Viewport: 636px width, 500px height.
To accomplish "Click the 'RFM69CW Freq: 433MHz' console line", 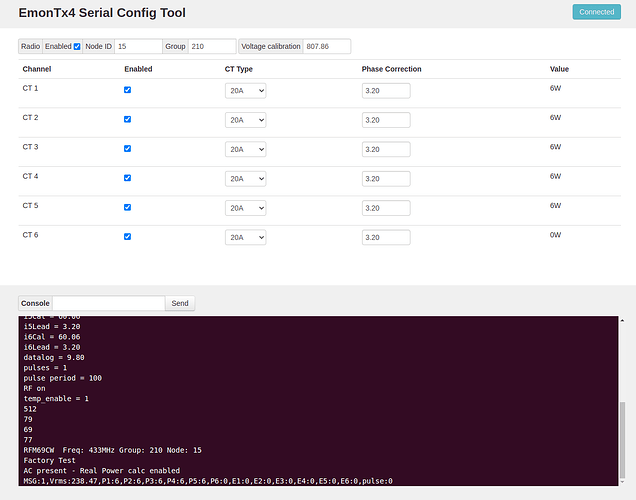I will 112,450.
